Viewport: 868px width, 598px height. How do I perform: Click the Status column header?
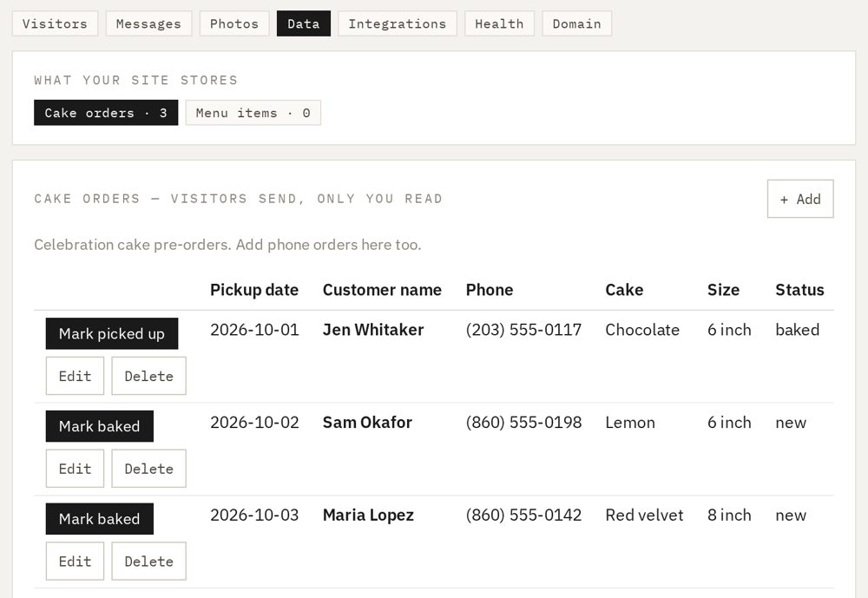pyautogui.click(x=800, y=290)
